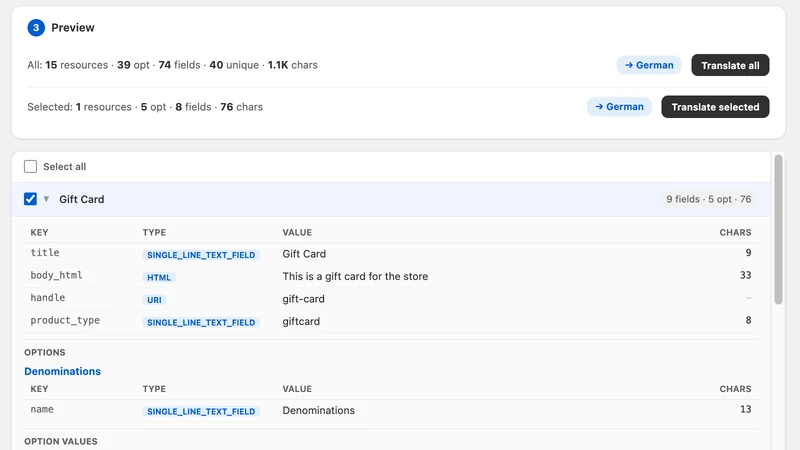Screen dimensions: 800x450
Task: Click the 33 chars count for body_html
Action: coord(745,275)
